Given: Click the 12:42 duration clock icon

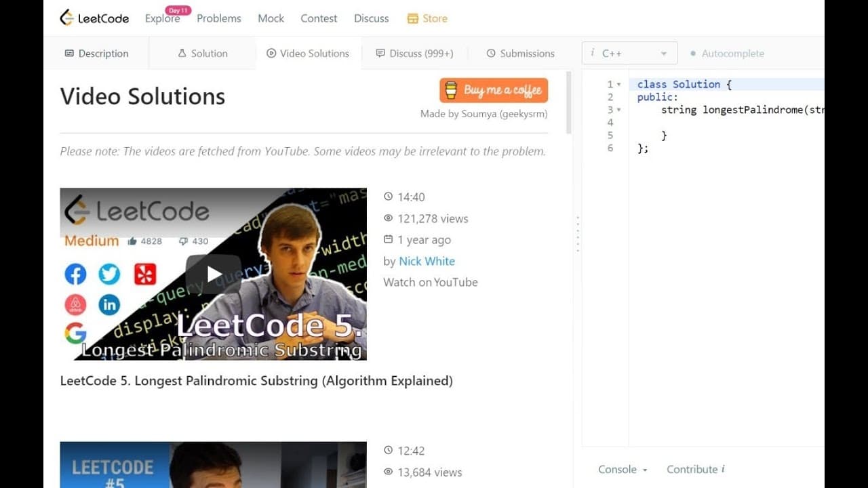Looking at the screenshot, I should pyautogui.click(x=388, y=451).
